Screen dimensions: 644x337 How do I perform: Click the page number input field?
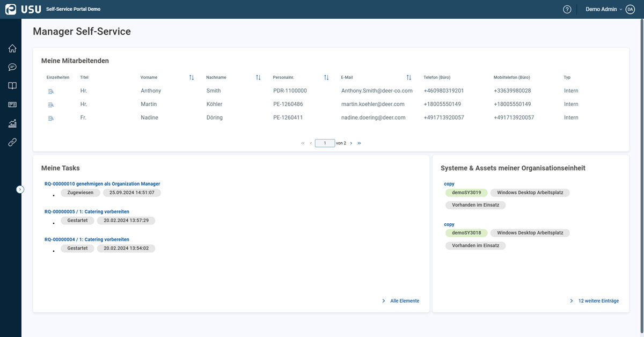pyautogui.click(x=325, y=143)
